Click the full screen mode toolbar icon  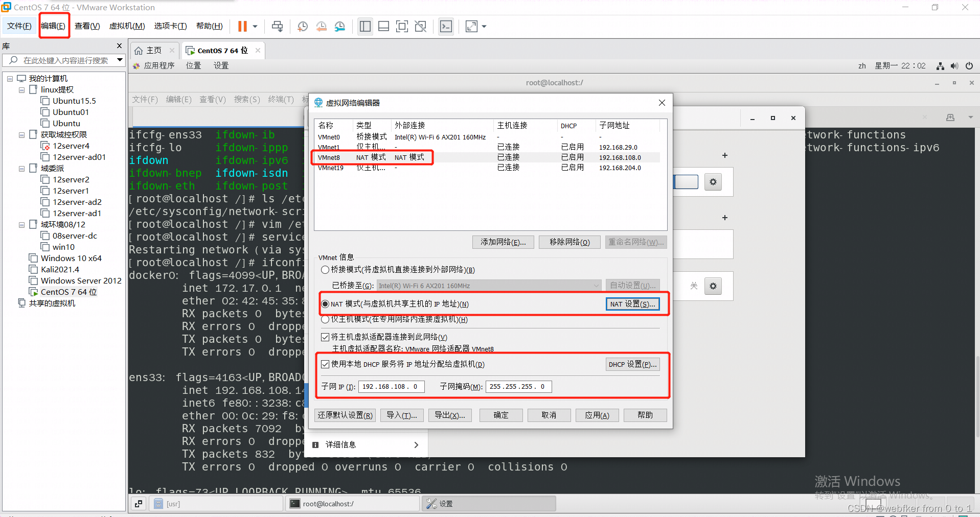pyautogui.click(x=402, y=26)
